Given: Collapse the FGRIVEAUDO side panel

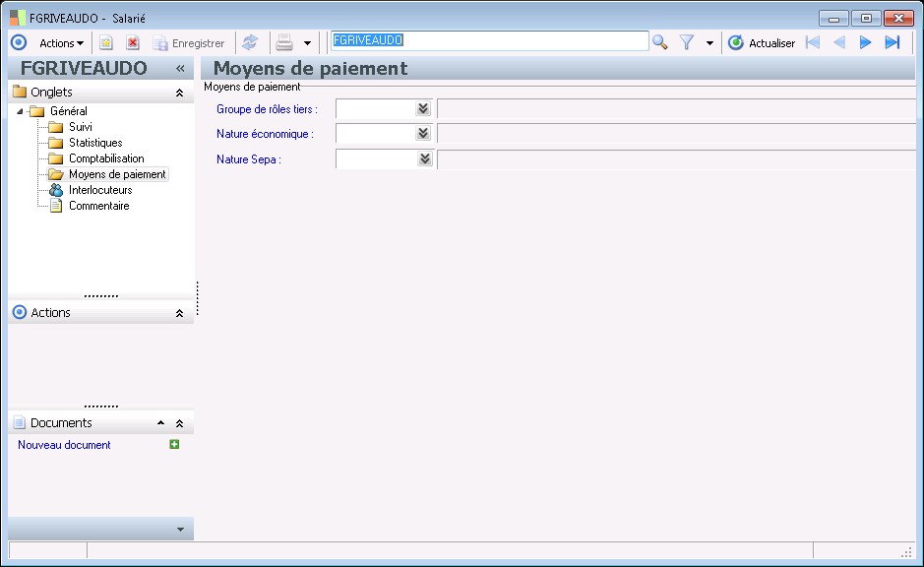Looking at the screenshot, I should (180, 68).
